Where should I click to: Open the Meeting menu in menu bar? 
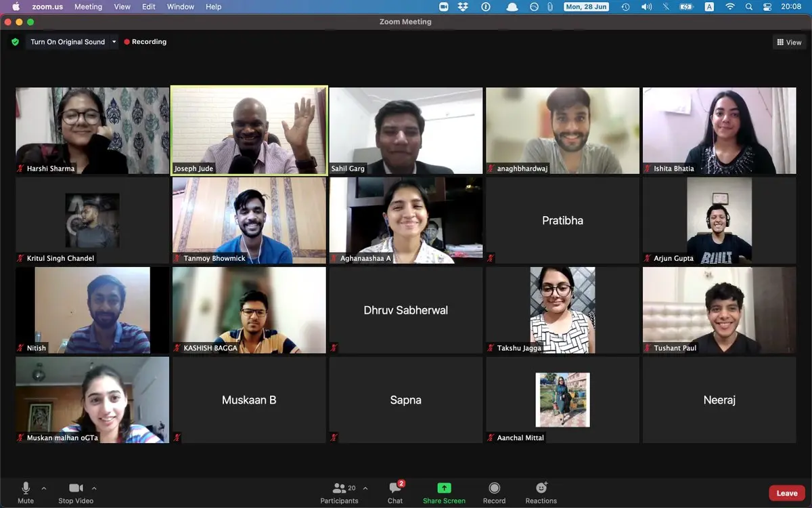[x=88, y=7]
